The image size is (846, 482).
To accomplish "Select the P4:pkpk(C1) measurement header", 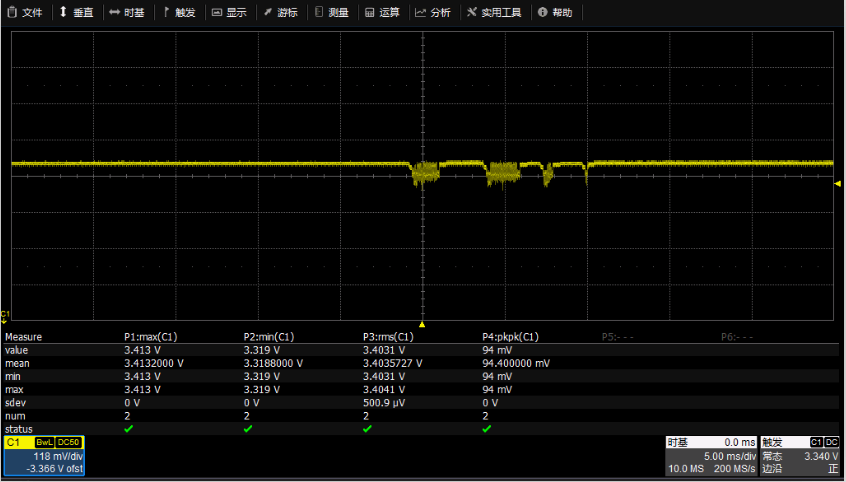I will 510,337.
